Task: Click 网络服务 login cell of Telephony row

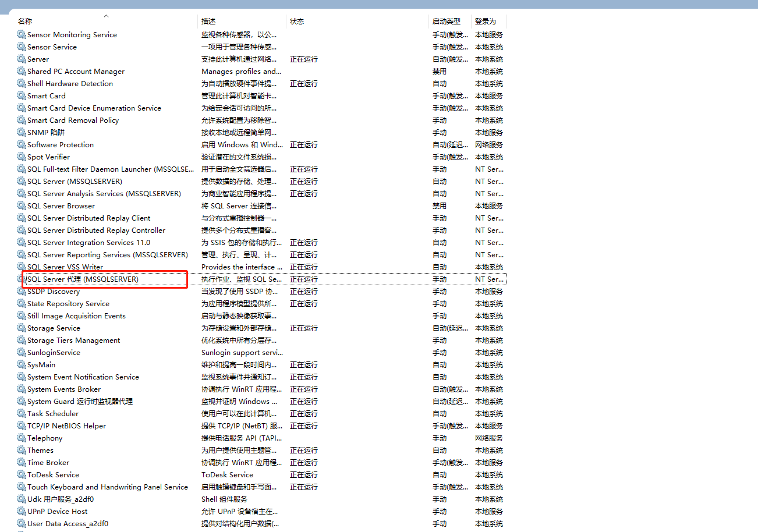Action: 489,438
